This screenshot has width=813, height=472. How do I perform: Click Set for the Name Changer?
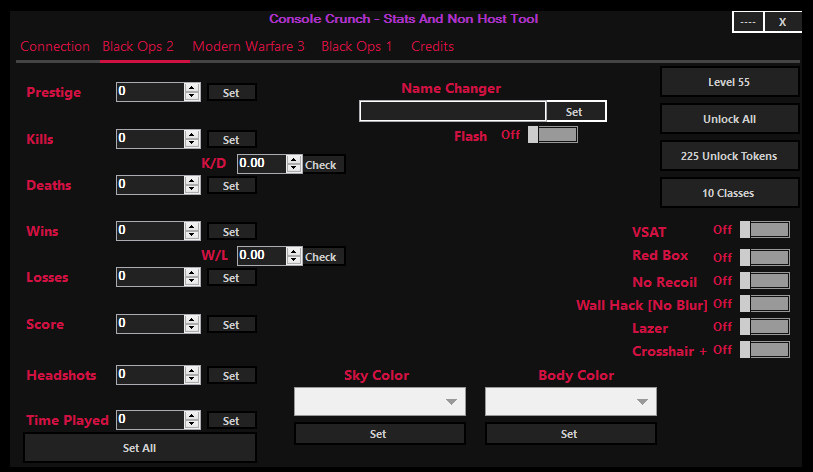(x=575, y=112)
